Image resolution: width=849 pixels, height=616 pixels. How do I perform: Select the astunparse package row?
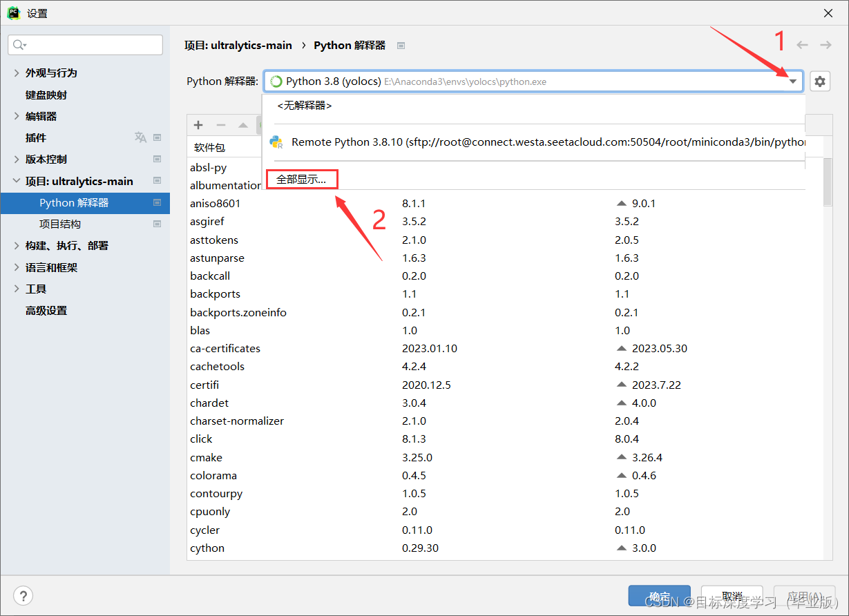[x=505, y=258]
